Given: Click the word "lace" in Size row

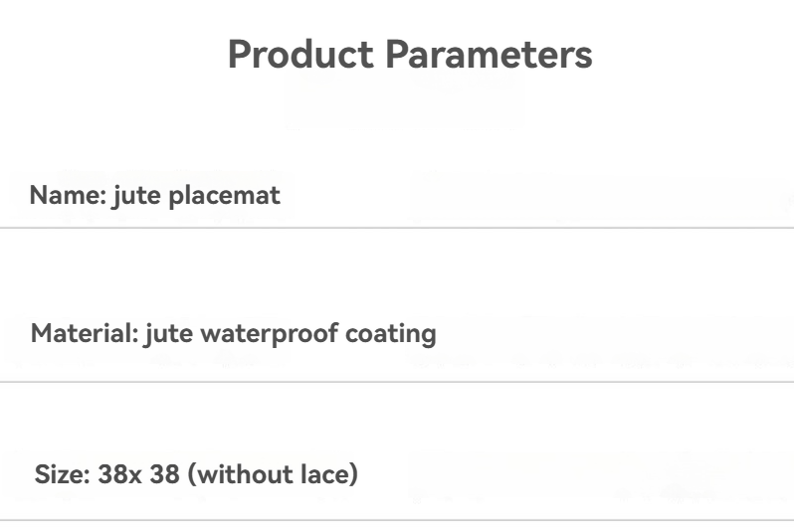Looking at the screenshot, I should click(328, 474).
